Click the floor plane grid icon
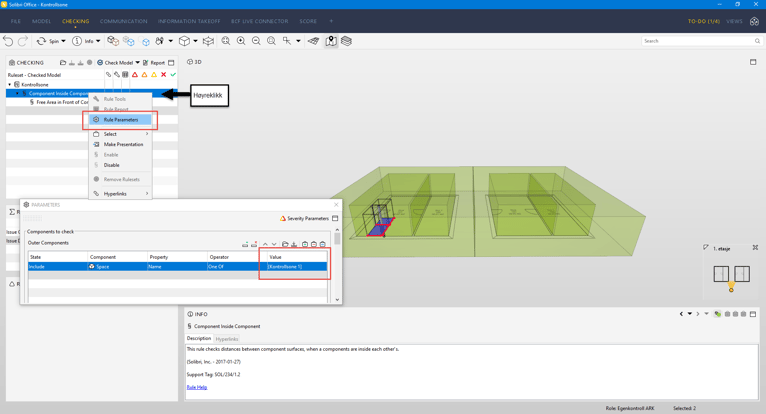 click(x=314, y=41)
